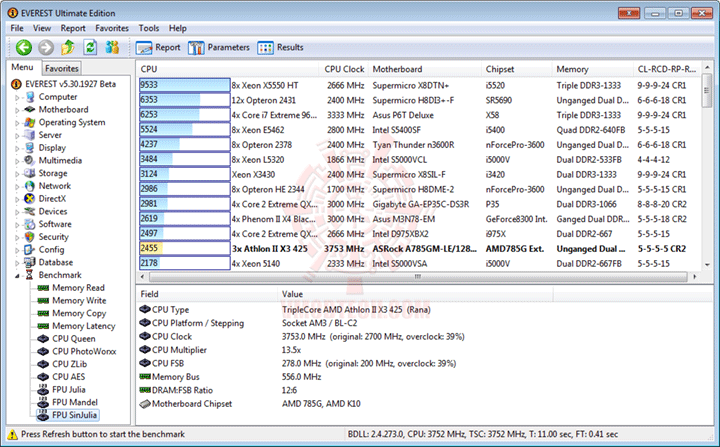The width and height of the screenshot is (720, 447).
Task: Select CPU Queen benchmark icon
Action: coord(43,339)
